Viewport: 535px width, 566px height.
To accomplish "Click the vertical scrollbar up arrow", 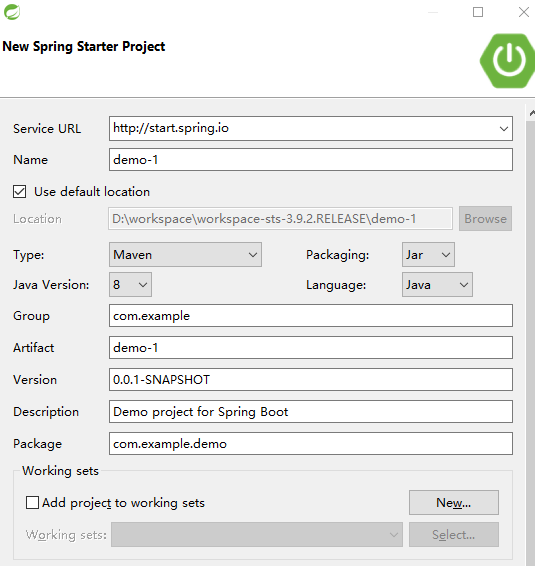I will [531, 113].
